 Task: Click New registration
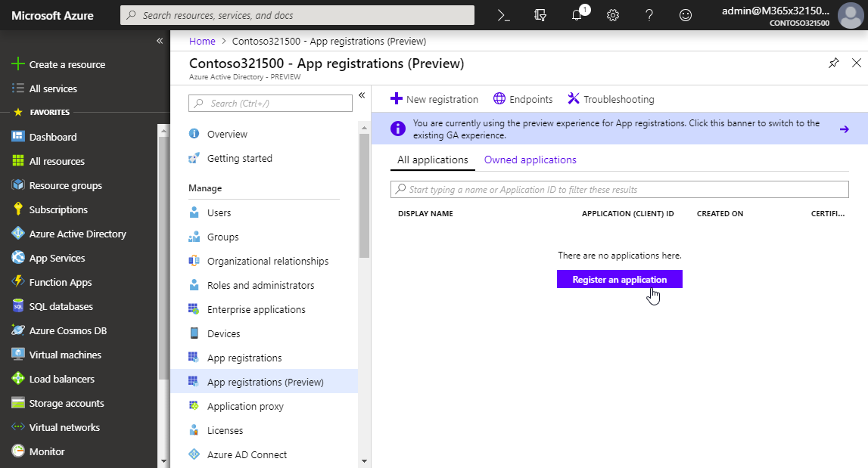tap(434, 99)
